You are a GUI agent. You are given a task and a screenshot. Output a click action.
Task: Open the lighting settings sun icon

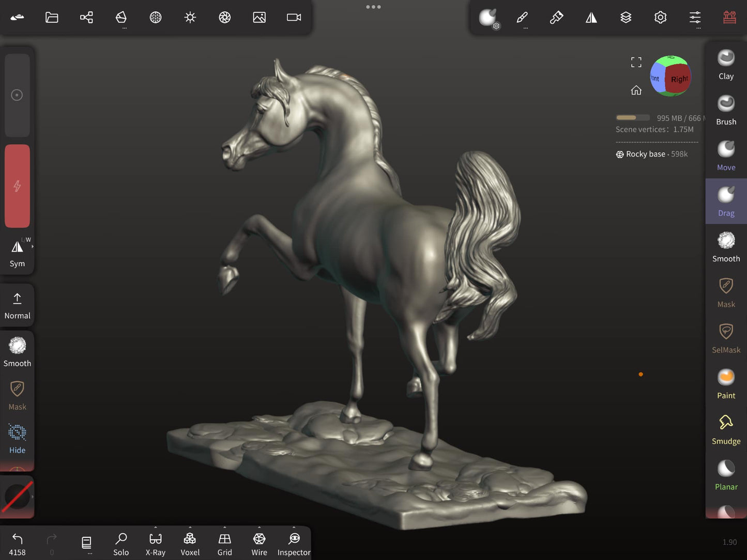click(x=190, y=18)
